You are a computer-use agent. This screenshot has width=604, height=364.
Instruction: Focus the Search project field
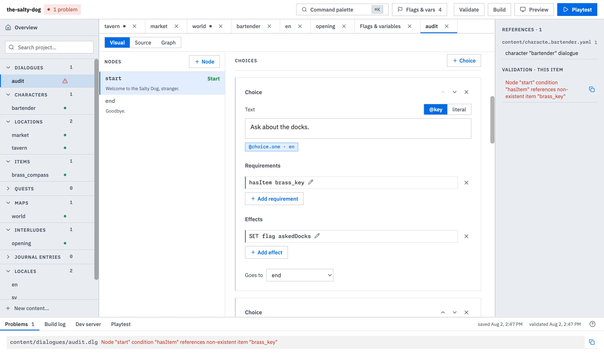(x=49, y=47)
